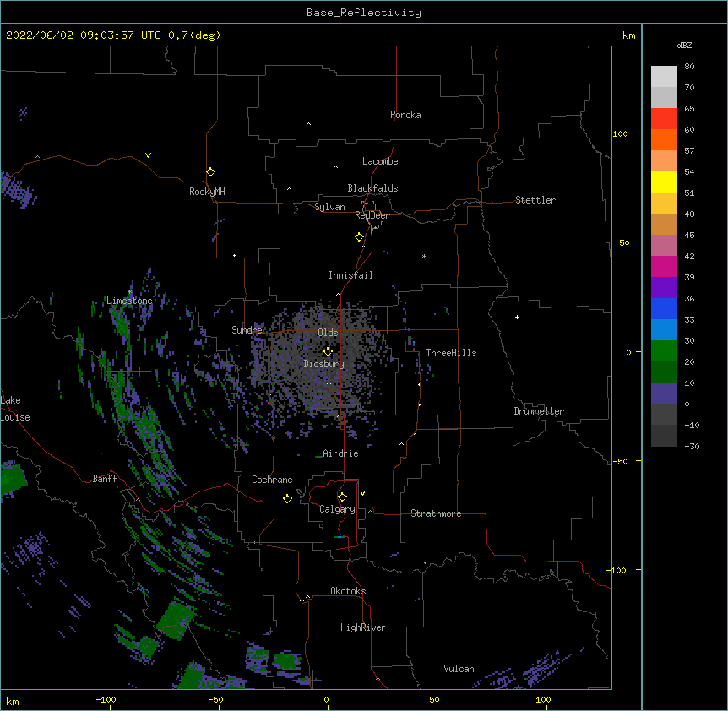
Task: Select the blue 36-33 dBZ legend swatch
Action: point(664,308)
